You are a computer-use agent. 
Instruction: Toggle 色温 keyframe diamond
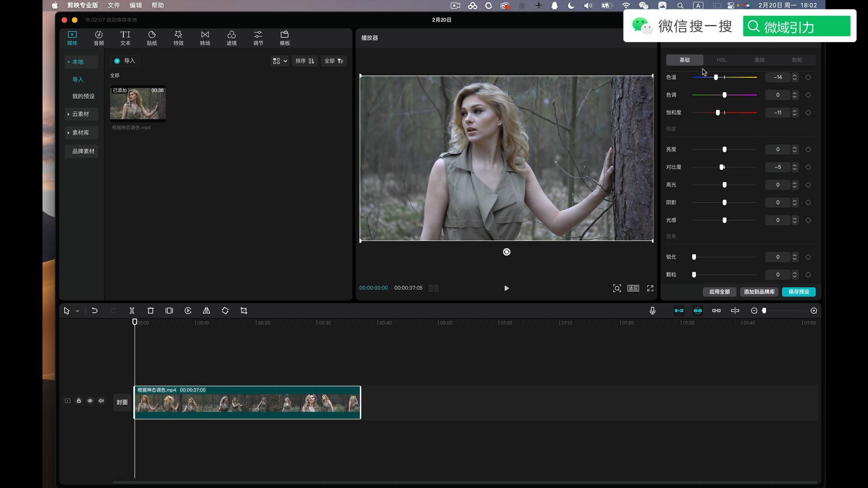(808, 77)
